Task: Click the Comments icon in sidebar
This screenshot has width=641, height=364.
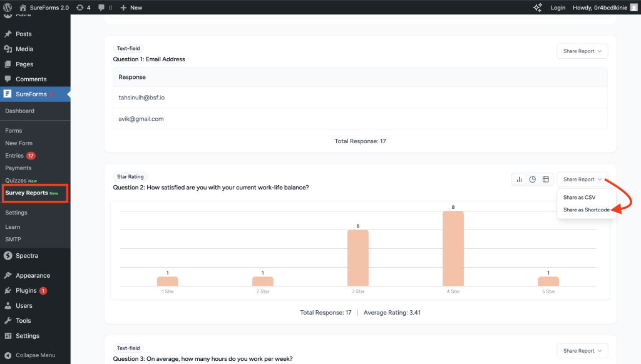Action: pyautogui.click(x=8, y=79)
